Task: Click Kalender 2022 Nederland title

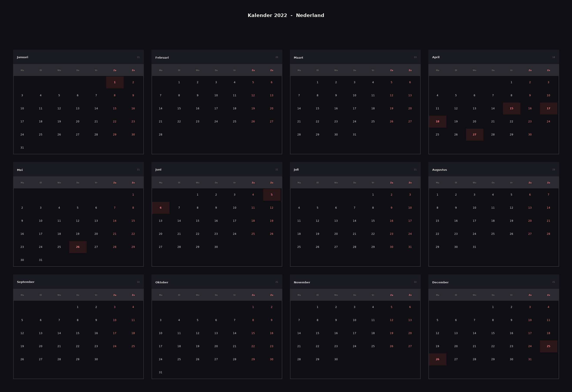Action: click(x=286, y=15)
